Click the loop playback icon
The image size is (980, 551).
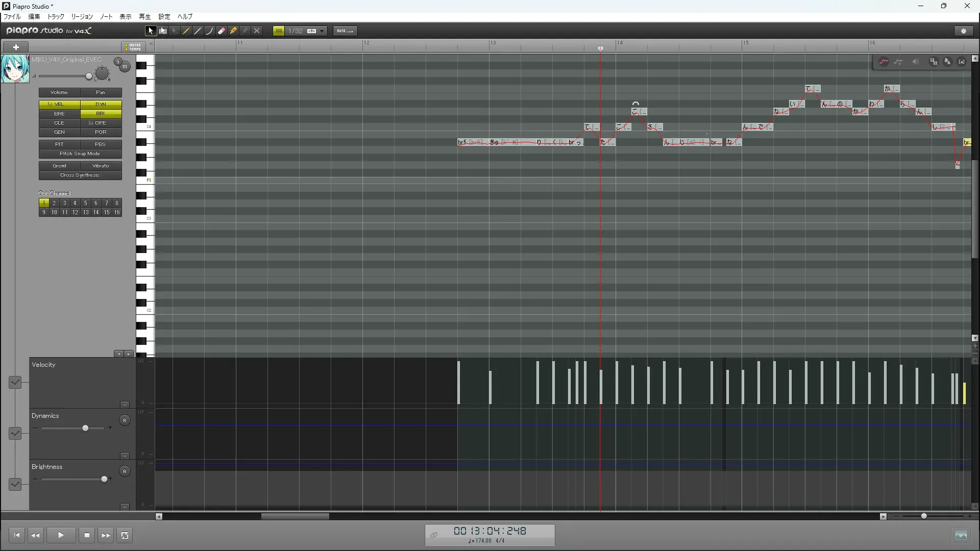pyautogui.click(x=125, y=535)
